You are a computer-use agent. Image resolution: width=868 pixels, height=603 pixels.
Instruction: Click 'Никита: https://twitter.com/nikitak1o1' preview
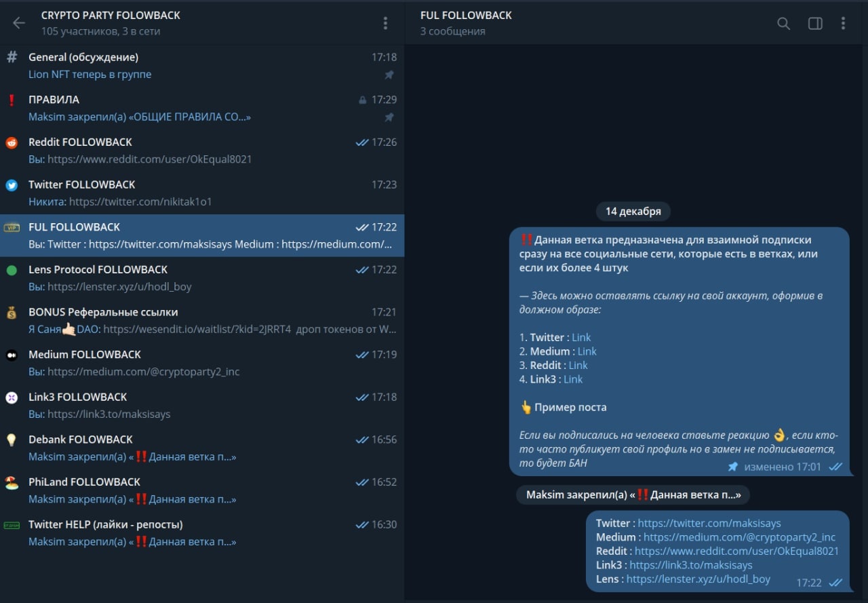(121, 202)
